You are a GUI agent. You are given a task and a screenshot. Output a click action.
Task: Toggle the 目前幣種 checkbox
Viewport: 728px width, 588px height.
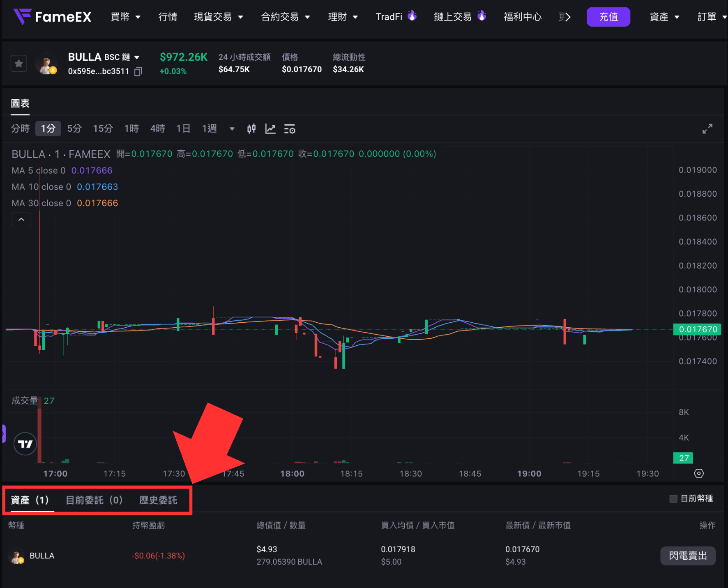click(673, 498)
